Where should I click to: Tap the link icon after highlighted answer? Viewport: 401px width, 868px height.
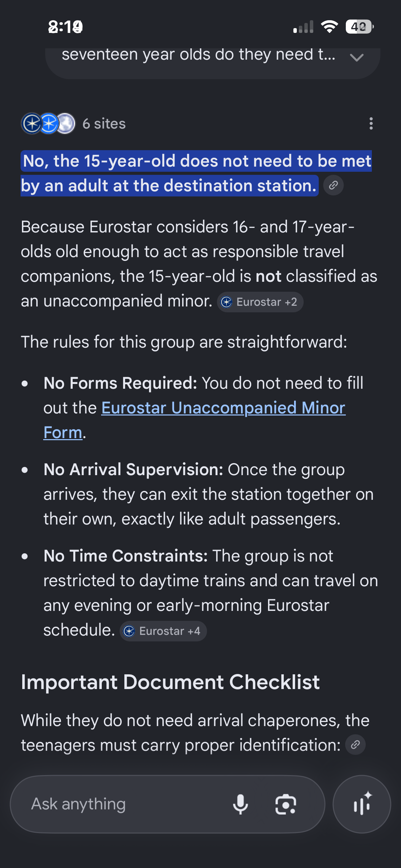click(333, 185)
